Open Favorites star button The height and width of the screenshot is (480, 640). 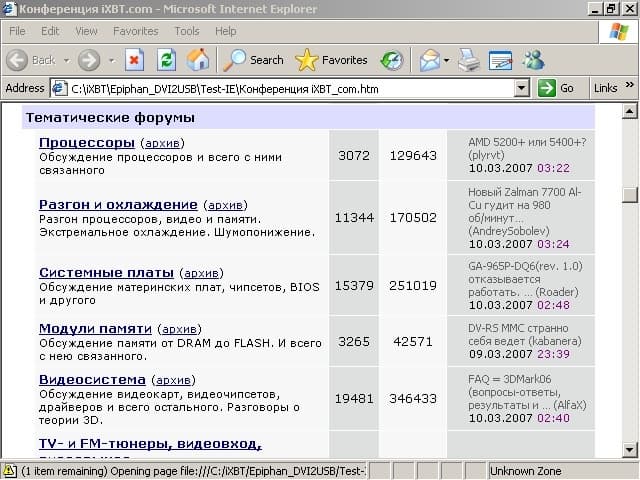coord(331,60)
